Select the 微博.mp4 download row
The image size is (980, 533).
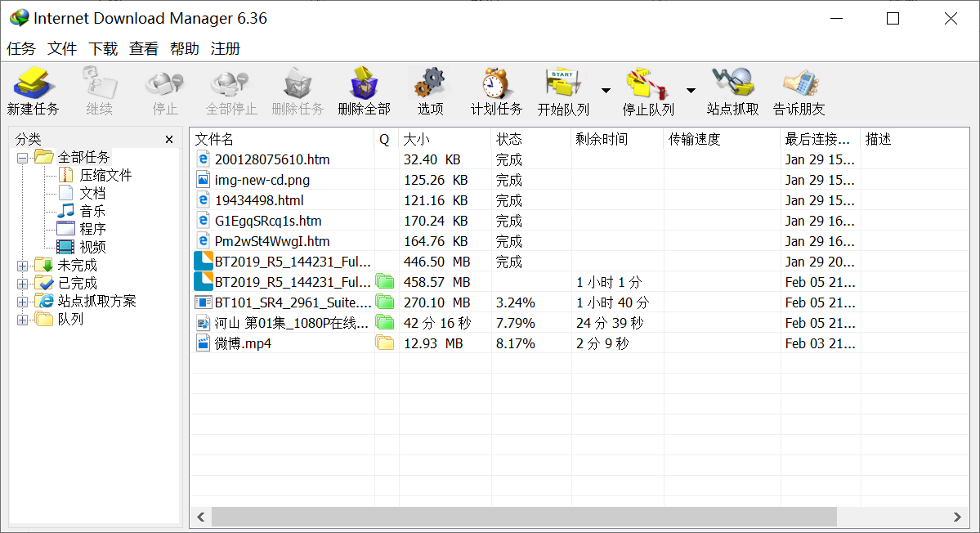579,343
